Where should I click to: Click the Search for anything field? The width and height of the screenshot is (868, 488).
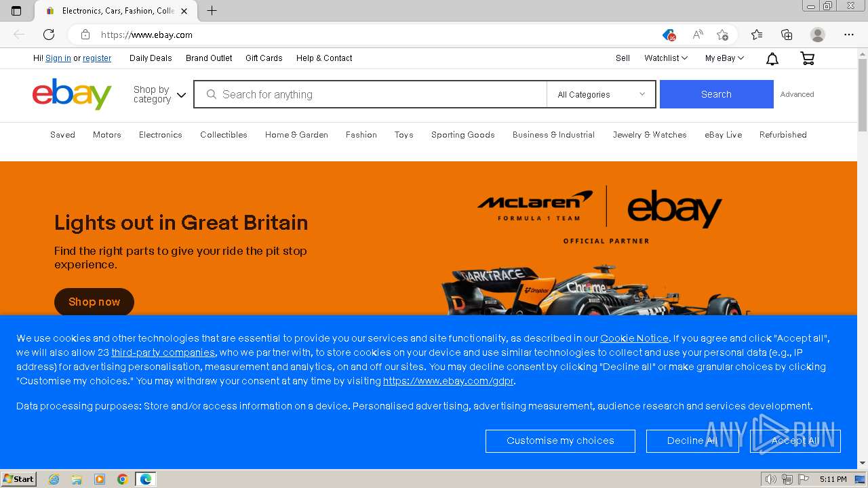point(370,94)
